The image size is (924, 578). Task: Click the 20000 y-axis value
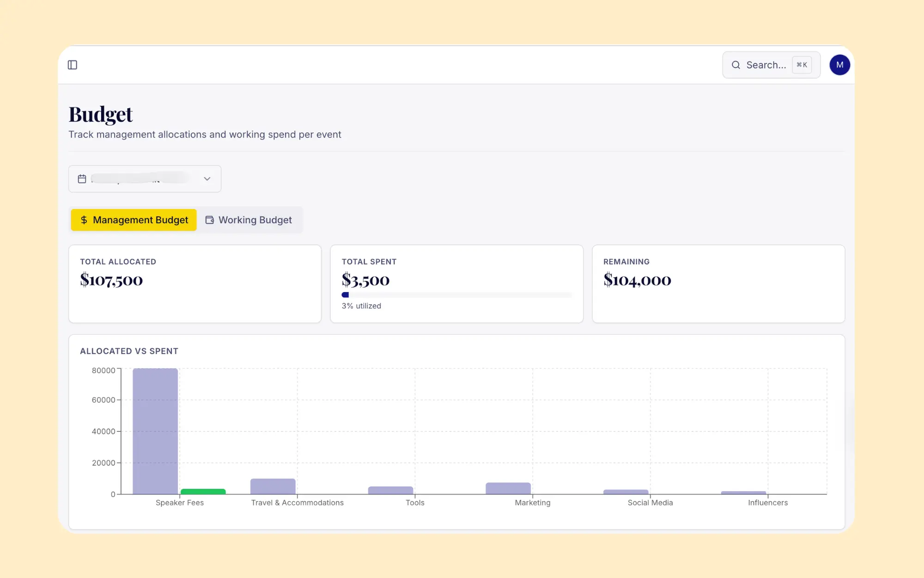tap(103, 463)
